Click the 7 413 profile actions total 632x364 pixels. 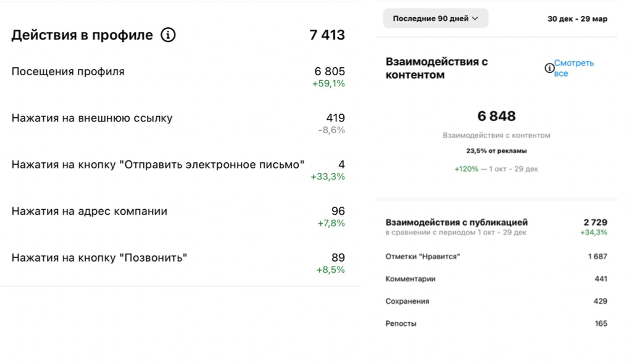coord(327,35)
